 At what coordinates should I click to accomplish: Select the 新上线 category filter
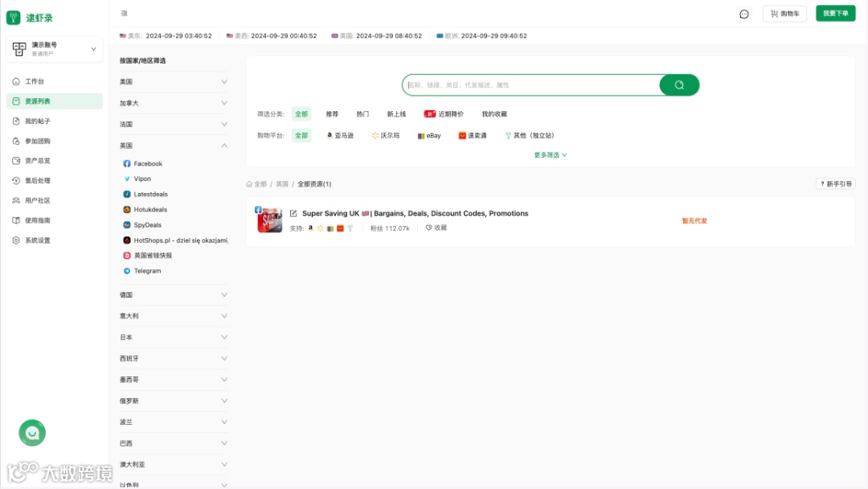click(396, 114)
